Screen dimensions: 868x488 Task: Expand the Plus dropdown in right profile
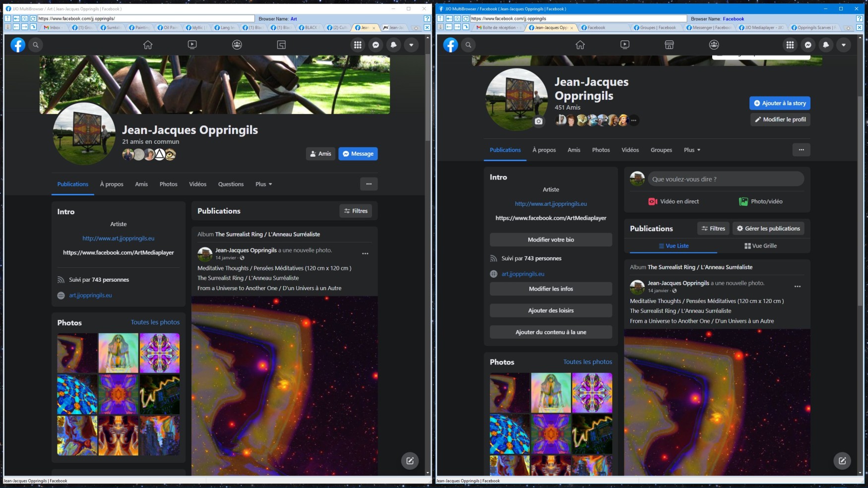point(692,150)
